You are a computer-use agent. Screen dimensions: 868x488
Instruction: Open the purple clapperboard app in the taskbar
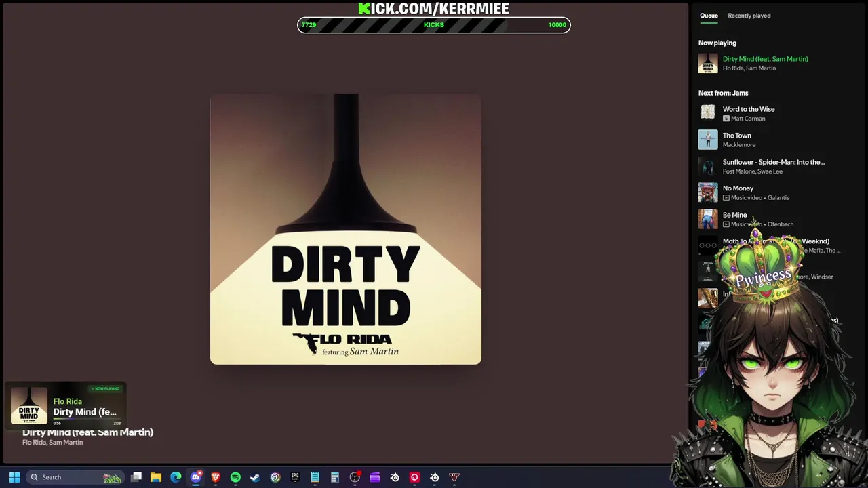point(374,477)
